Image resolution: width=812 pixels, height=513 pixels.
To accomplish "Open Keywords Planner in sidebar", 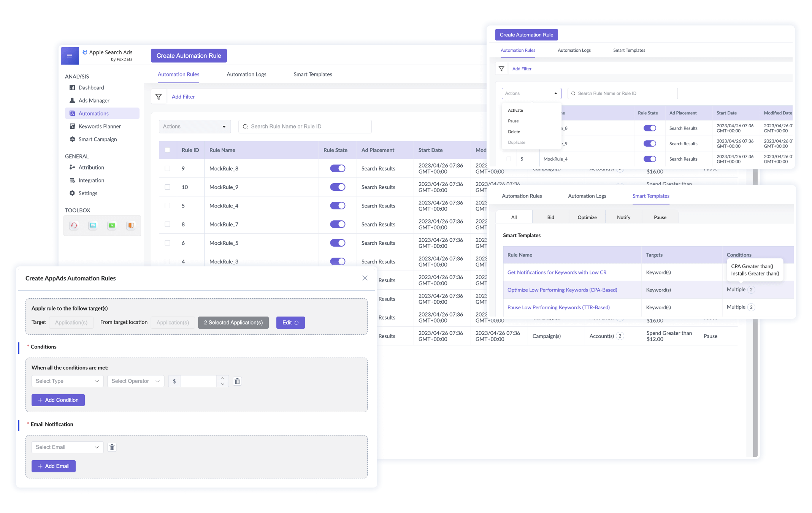I will coord(100,126).
